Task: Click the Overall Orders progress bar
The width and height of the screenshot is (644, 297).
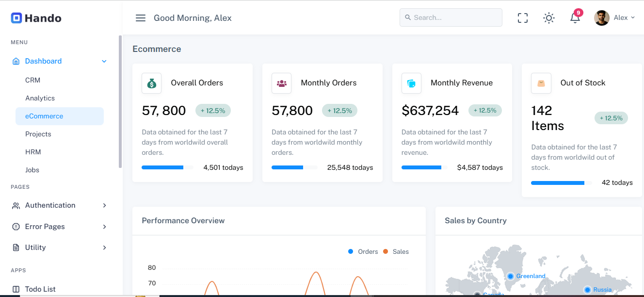Action: [167, 167]
